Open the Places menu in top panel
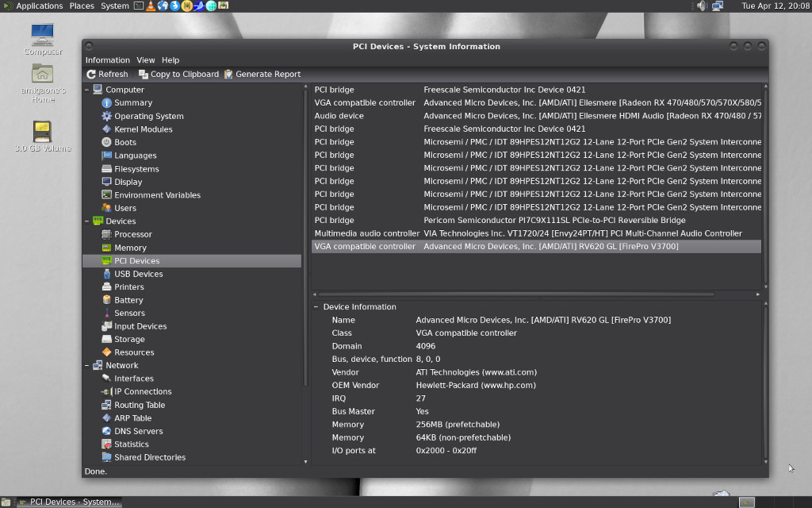The width and height of the screenshot is (812, 508). point(82,6)
